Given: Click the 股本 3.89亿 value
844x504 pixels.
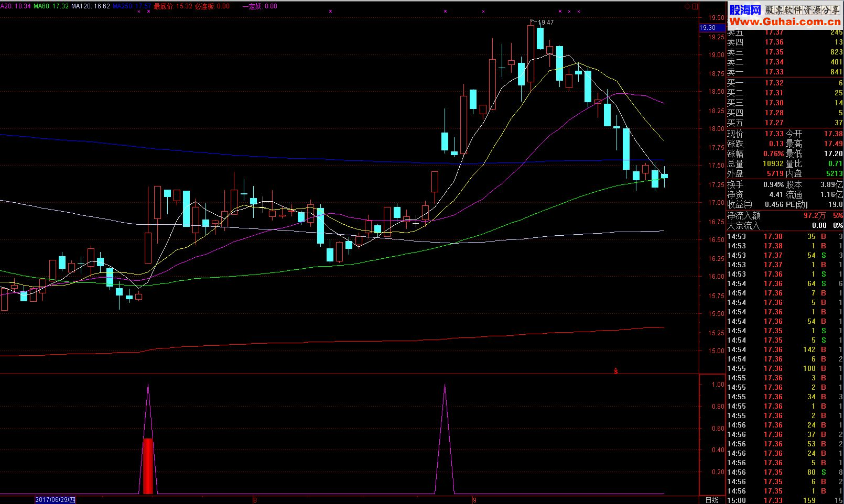Looking at the screenshot, I should tap(831, 184).
